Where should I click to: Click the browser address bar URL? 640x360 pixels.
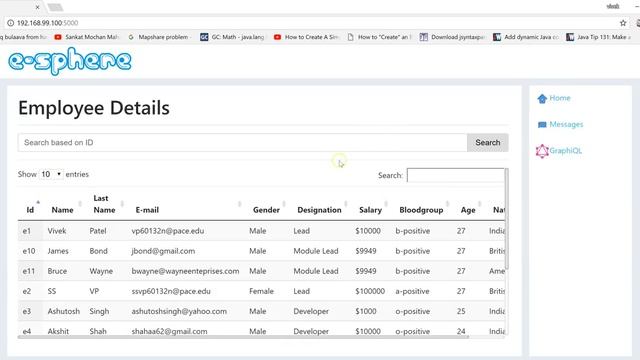pyautogui.click(x=47, y=23)
